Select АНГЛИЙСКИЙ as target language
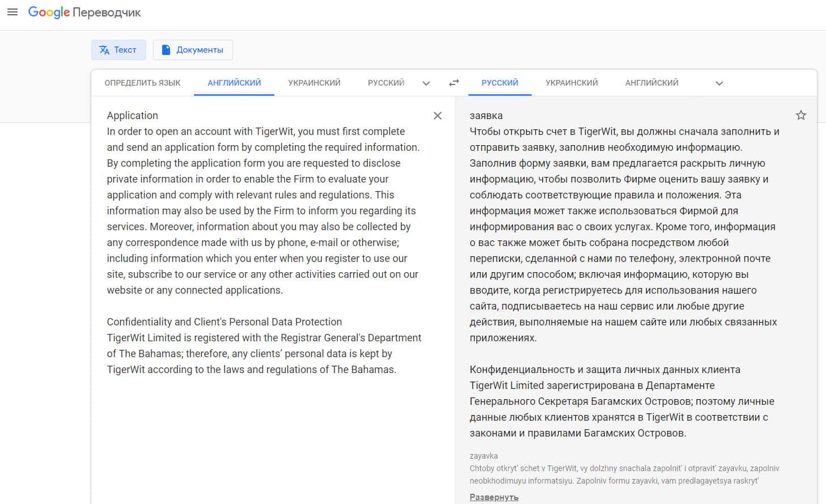This screenshot has width=826, height=504. [652, 83]
